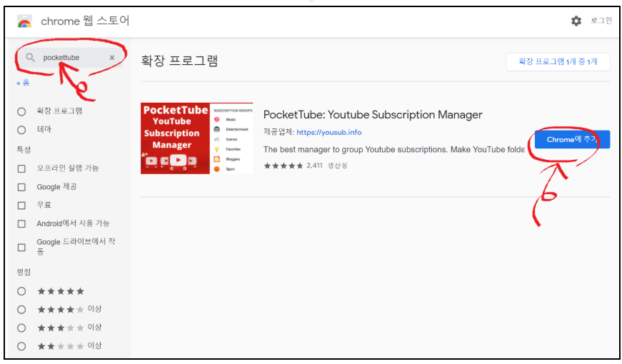This screenshot has height=364, width=622.
Task: Check 오프라인 실행 가능 option
Action: pyautogui.click(x=21, y=169)
